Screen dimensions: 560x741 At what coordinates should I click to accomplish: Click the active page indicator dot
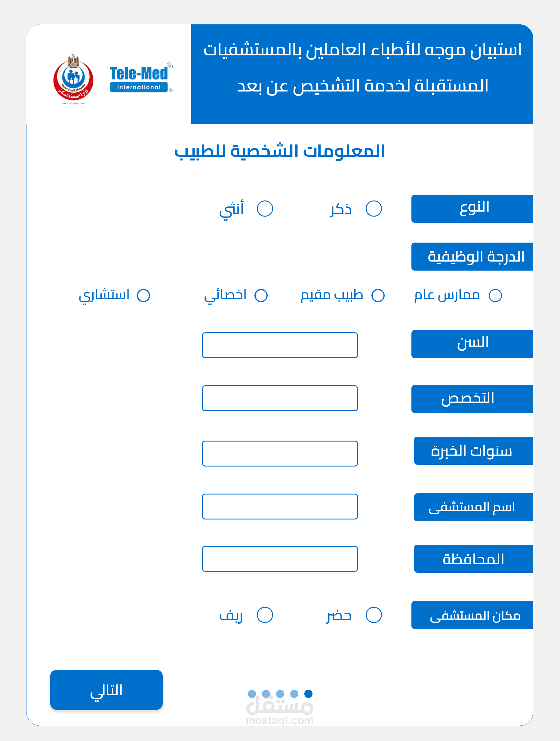point(309,694)
